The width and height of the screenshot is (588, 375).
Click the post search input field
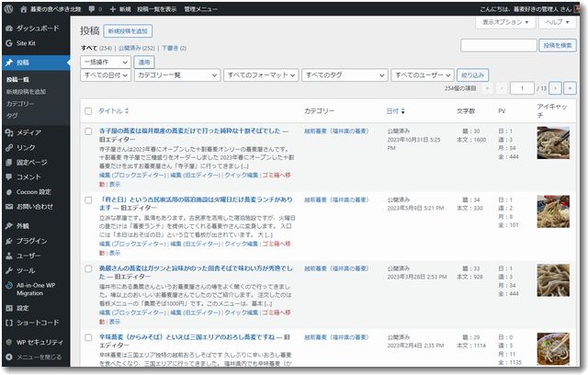(497, 45)
